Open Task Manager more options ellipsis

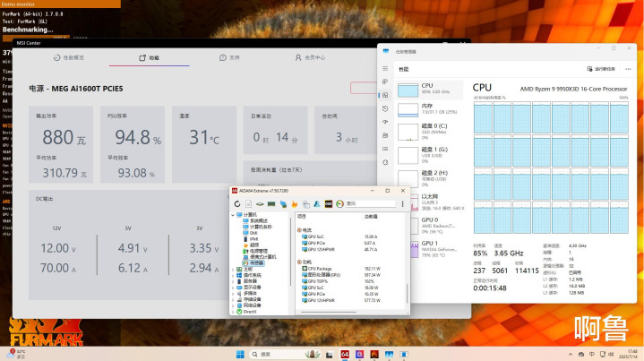(x=628, y=69)
